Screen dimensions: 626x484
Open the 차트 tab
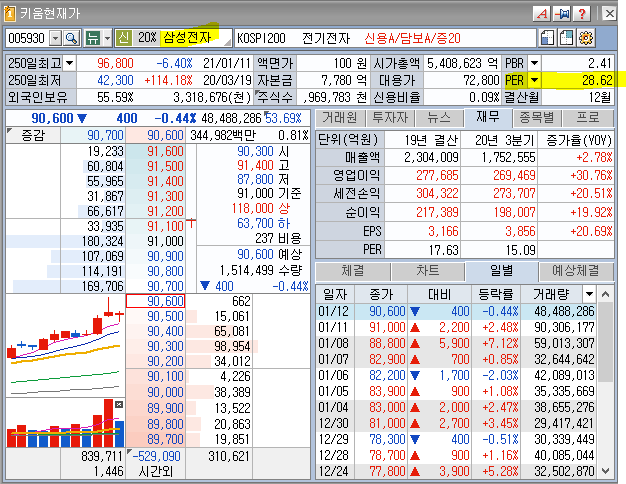coord(428,271)
